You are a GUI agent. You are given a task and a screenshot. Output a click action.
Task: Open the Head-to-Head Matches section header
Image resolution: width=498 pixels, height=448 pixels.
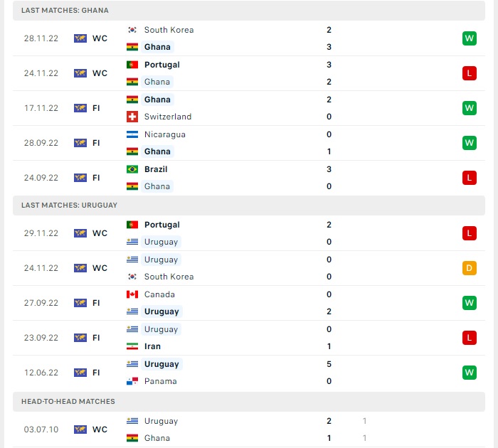(x=249, y=402)
